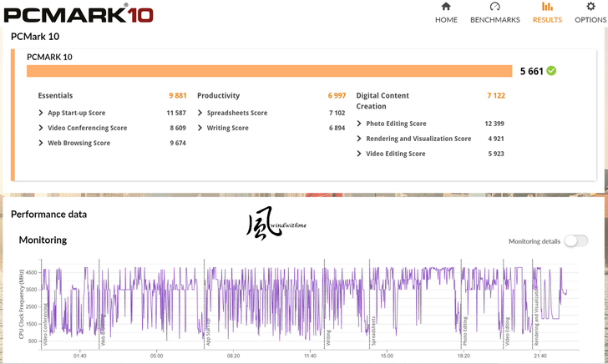The width and height of the screenshot is (608, 364).
Task: Click the Writing marker in chart
Action: [x=328, y=337]
